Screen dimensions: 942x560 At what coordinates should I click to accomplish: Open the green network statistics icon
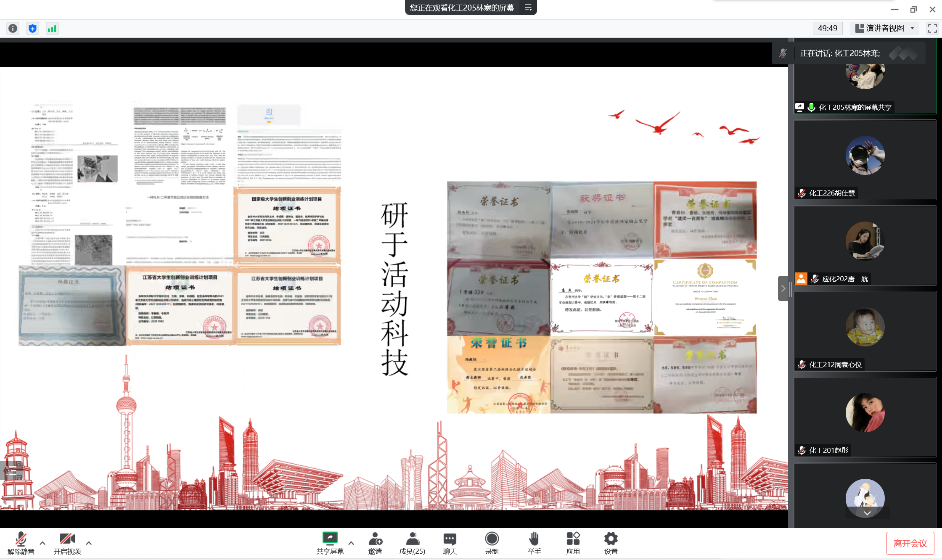tap(52, 29)
